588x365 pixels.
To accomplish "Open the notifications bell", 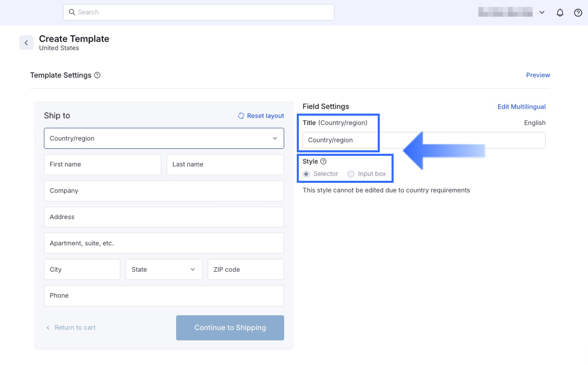I will pos(560,13).
